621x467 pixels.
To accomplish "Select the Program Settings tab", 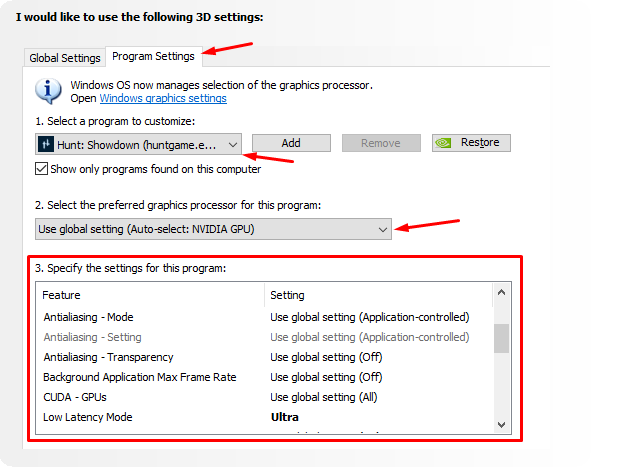I will coord(153,56).
